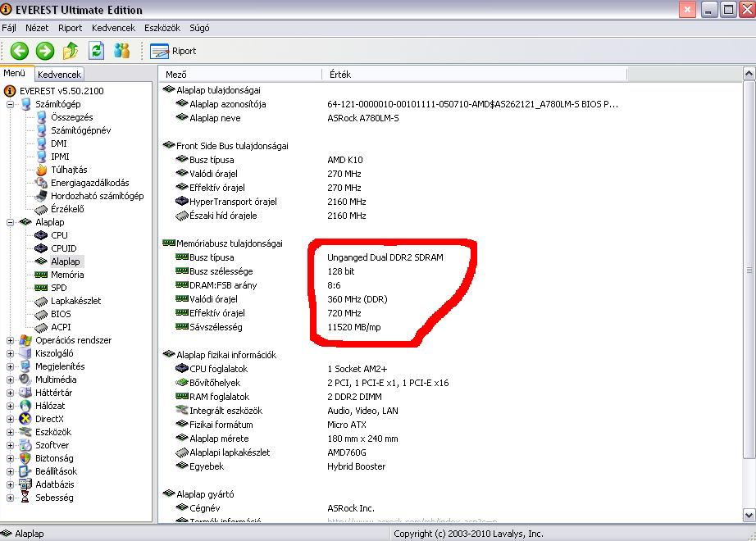Image resolution: width=756 pixels, height=541 pixels.
Task: Open the Eszközök menu
Action: coord(162,28)
